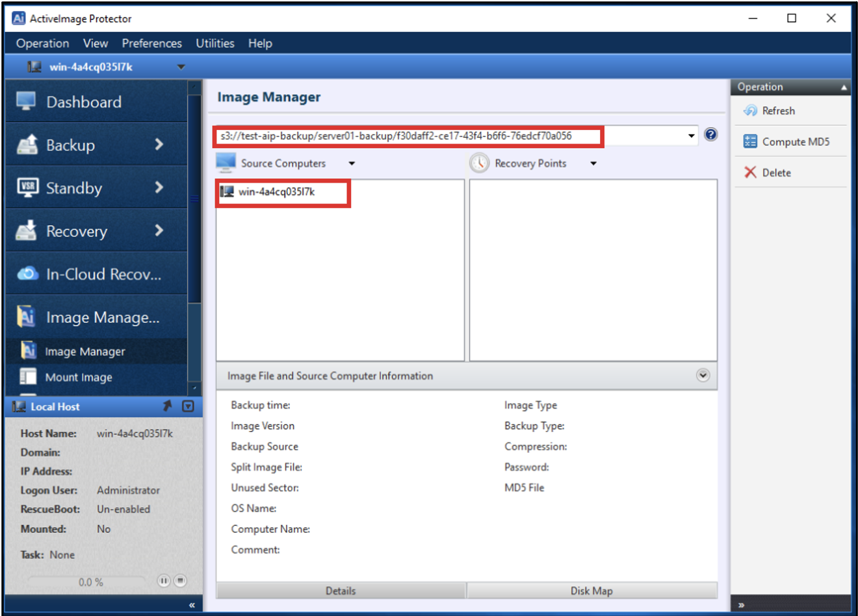This screenshot has width=858, height=616.
Task: Click the Compute MD5 icon
Action: coord(750,141)
